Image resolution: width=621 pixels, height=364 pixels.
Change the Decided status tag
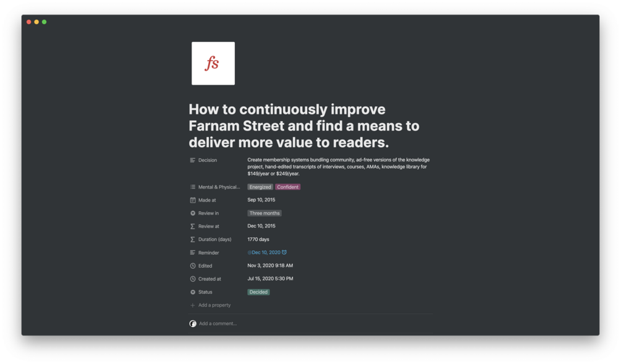coord(259,292)
